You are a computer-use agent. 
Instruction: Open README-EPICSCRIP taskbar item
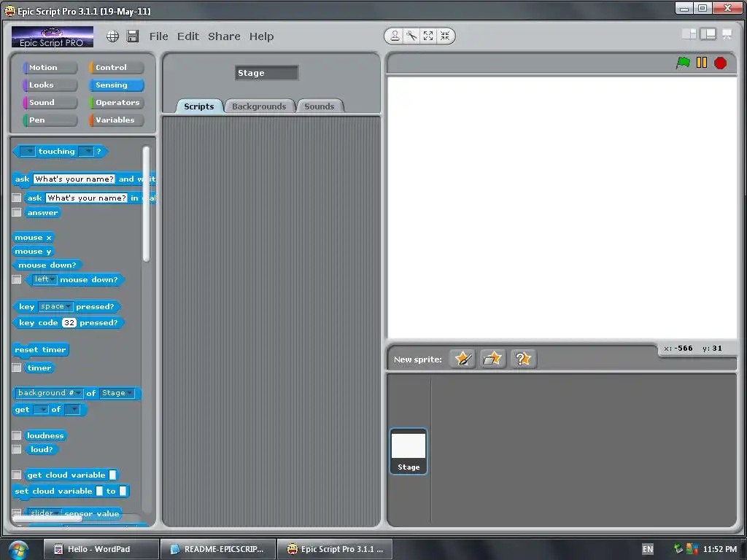tap(218, 549)
